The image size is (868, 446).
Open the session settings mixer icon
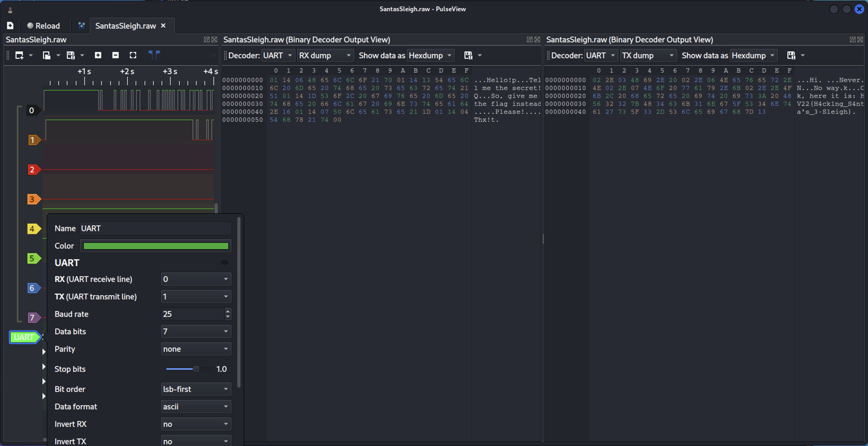pos(81,26)
